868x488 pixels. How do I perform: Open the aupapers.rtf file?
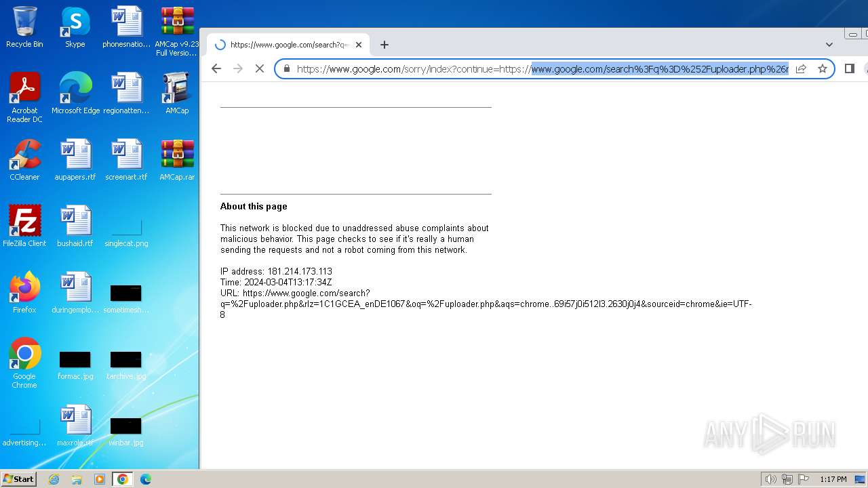[x=75, y=160]
